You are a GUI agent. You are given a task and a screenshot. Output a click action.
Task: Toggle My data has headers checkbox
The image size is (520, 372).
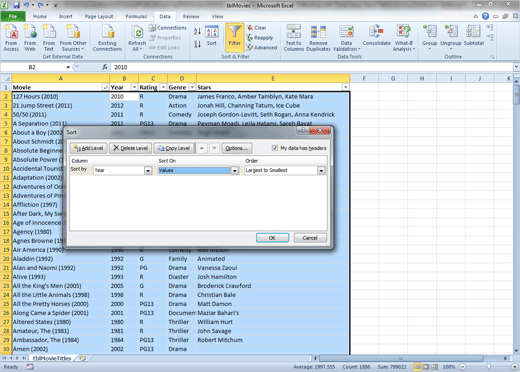[x=275, y=148]
